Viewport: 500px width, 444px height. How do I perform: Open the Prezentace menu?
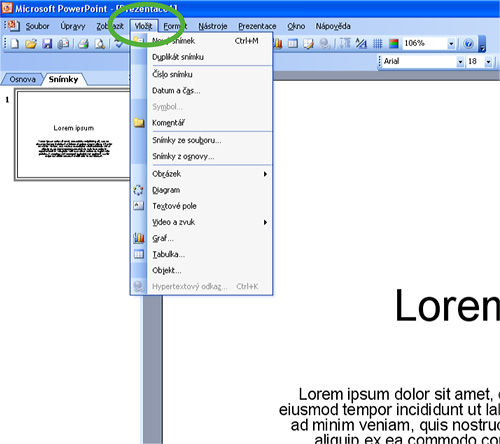point(257,26)
